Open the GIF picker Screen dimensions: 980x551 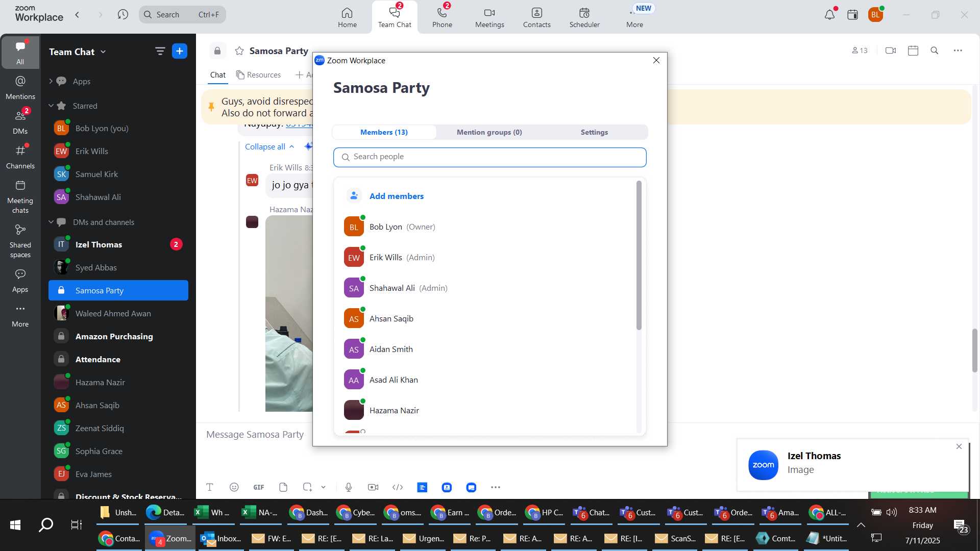[x=259, y=487]
